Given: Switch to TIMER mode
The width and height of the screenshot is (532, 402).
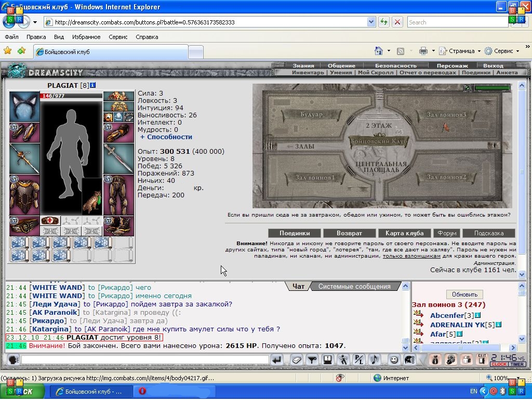Looking at the screenshot, I should click(x=517, y=364).
